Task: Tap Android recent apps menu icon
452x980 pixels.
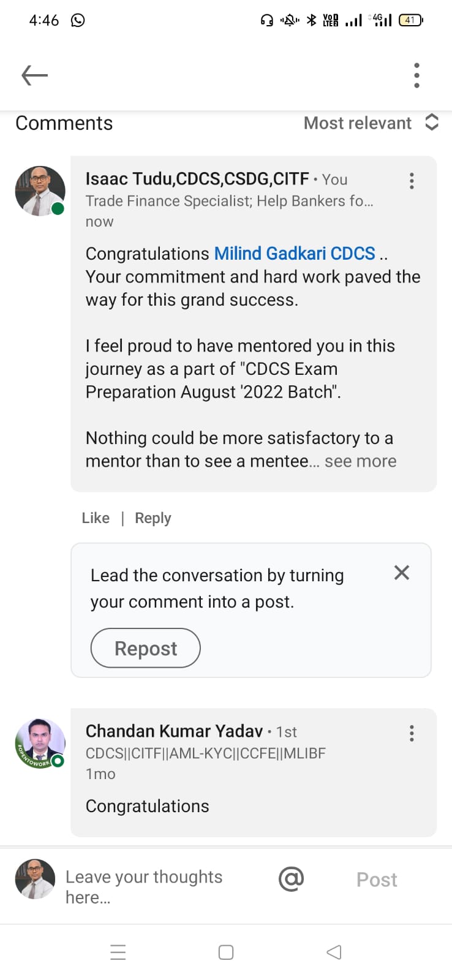Action: pyautogui.click(x=118, y=952)
